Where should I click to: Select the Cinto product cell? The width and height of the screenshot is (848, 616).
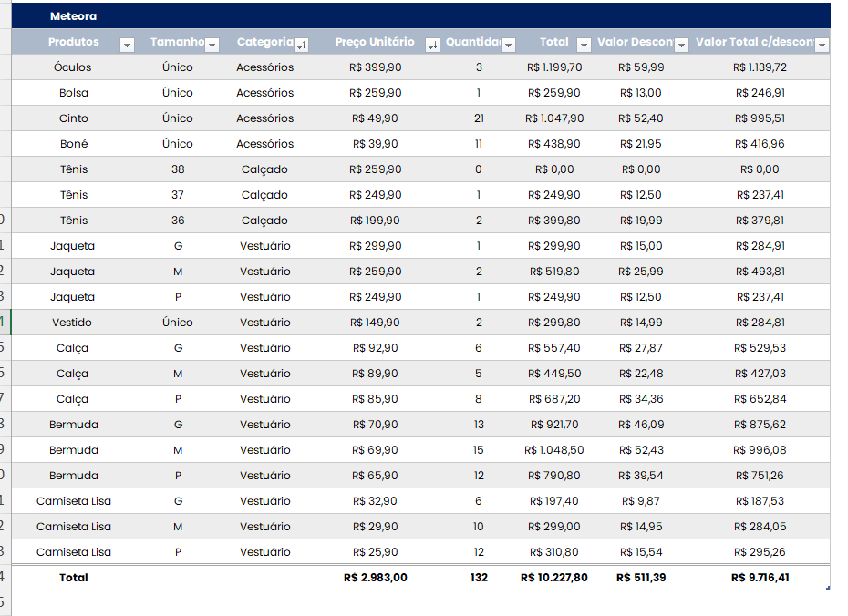point(74,118)
